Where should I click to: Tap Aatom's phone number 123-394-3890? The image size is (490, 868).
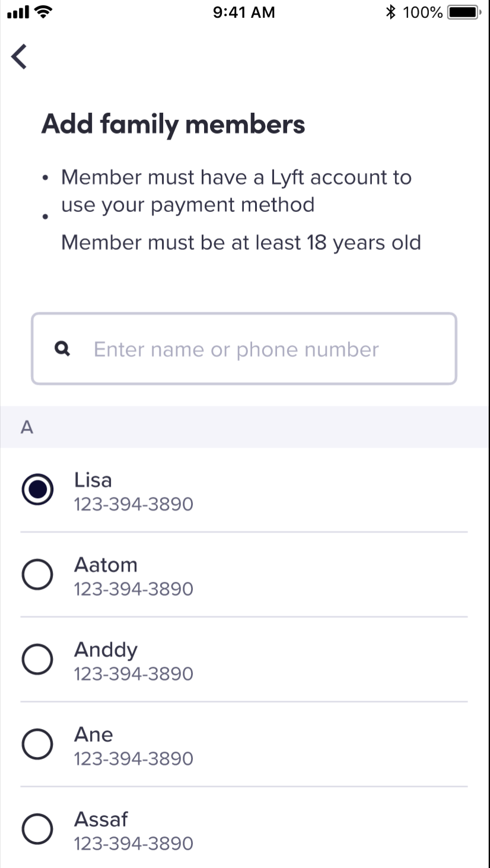coord(133,589)
